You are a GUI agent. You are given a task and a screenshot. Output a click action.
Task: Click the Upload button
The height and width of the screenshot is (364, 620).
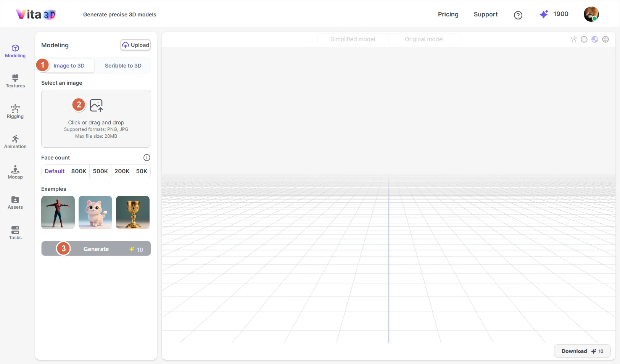point(135,45)
